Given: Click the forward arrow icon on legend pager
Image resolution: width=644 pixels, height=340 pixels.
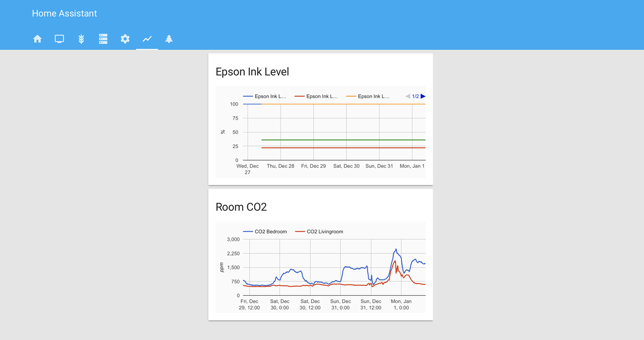Looking at the screenshot, I should coord(423,96).
